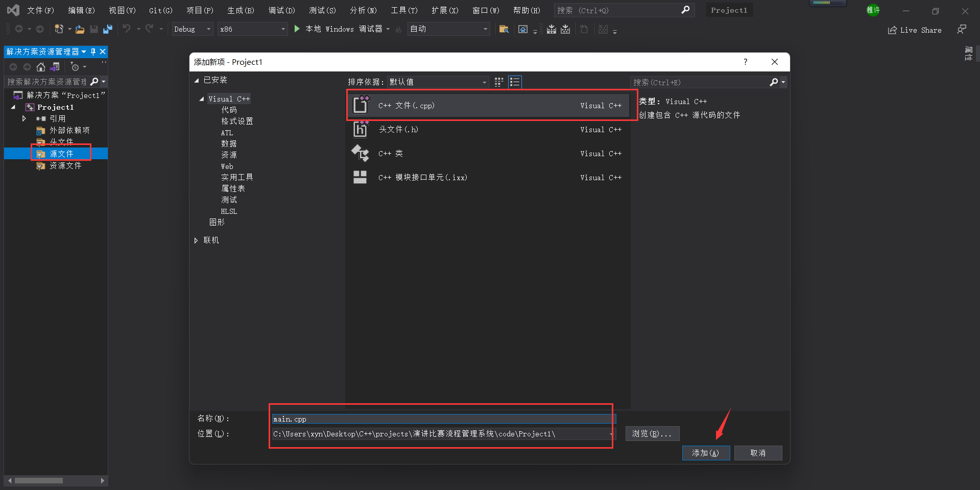Open the debugger target dropdown arrow

point(388,29)
